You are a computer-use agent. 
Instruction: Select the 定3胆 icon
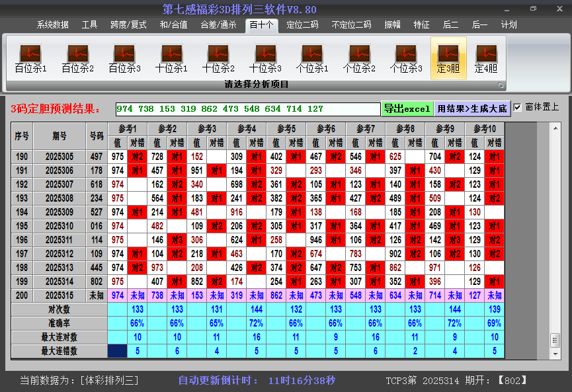pyautogui.click(x=448, y=58)
